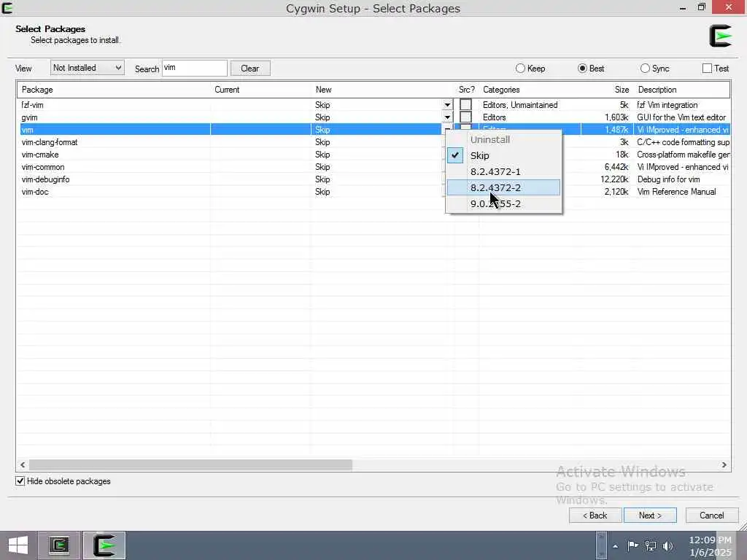Image resolution: width=747 pixels, height=560 pixels.
Task: Open the Start menu
Action: [18, 545]
